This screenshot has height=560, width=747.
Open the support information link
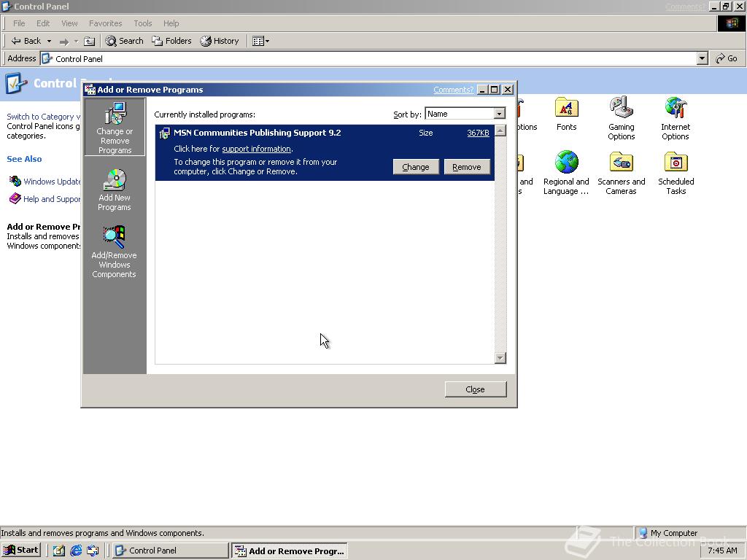(256, 149)
